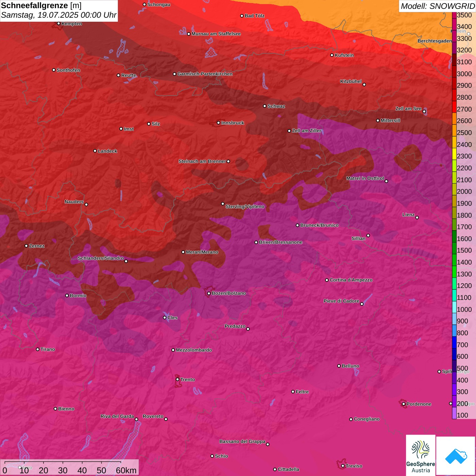Image resolution: width=476 pixels, height=476 pixels.
Task: Click the 1500 green legend swatch
Action: point(454,248)
